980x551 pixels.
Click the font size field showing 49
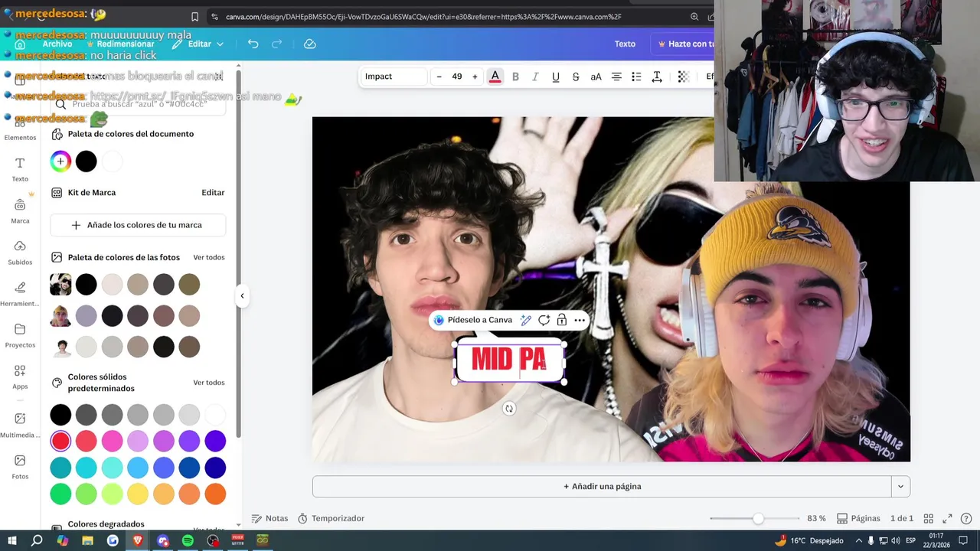[x=457, y=77]
